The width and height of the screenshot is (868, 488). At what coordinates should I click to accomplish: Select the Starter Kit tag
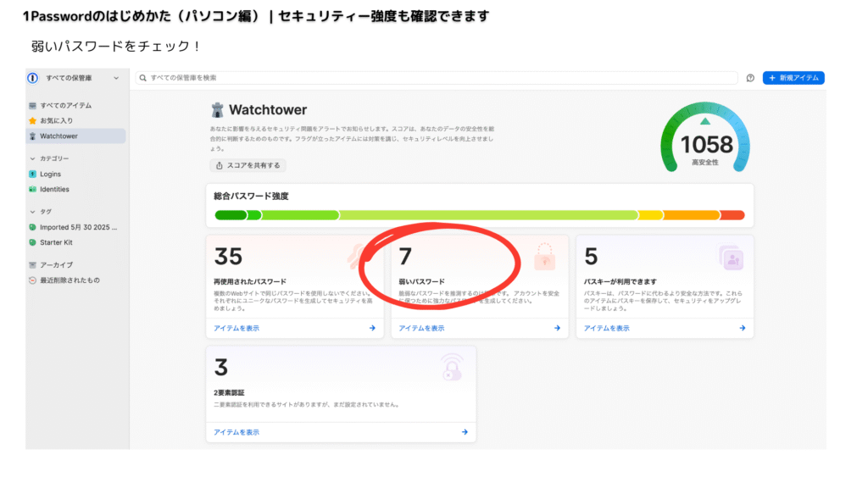(75, 242)
